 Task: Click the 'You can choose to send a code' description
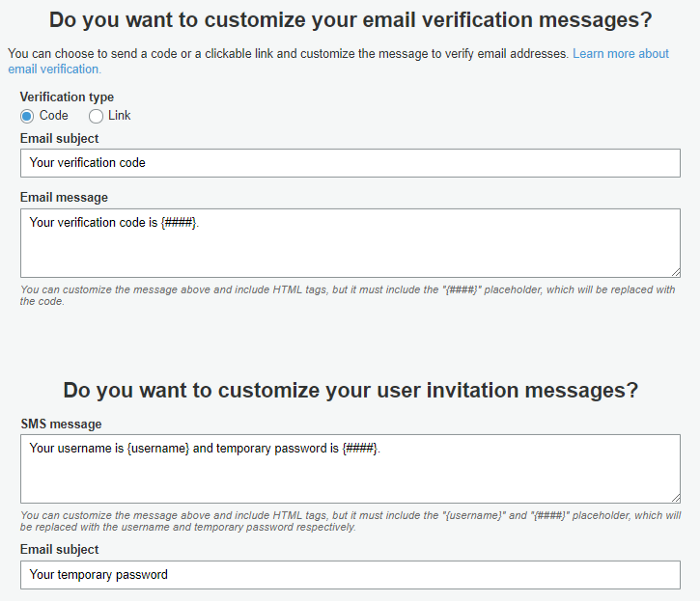click(289, 53)
